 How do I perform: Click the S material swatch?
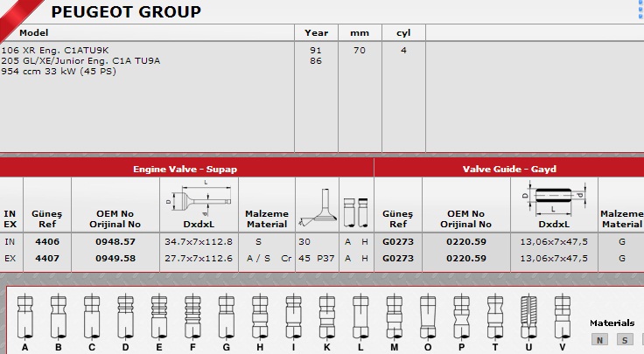(625, 339)
